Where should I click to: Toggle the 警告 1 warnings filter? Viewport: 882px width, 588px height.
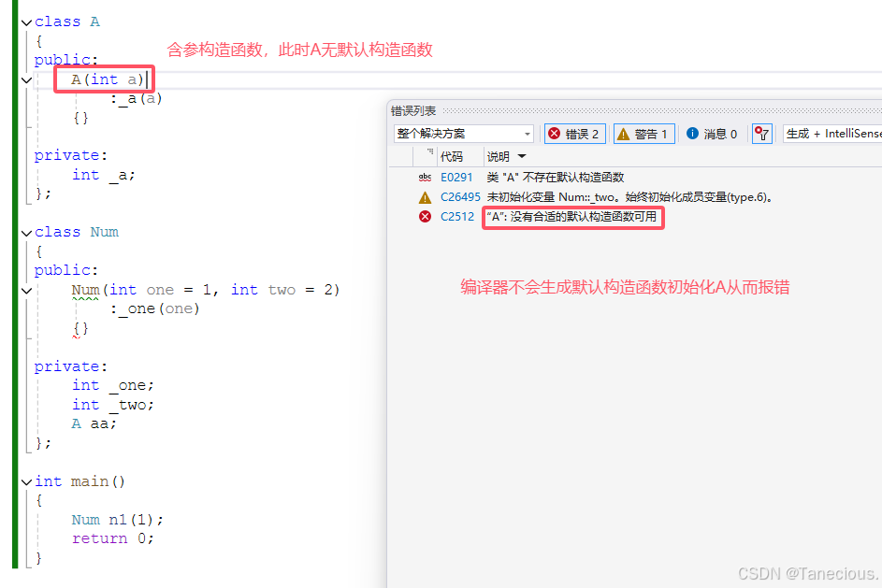click(644, 134)
